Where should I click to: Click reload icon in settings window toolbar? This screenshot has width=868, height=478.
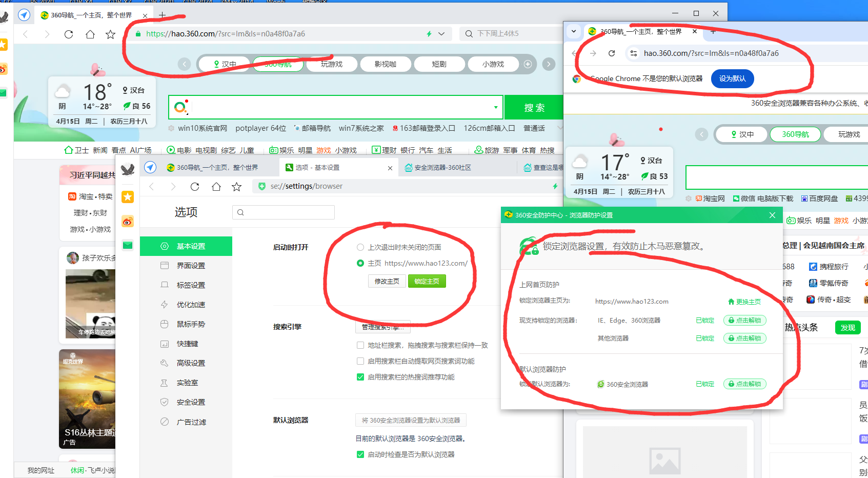(x=195, y=187)
